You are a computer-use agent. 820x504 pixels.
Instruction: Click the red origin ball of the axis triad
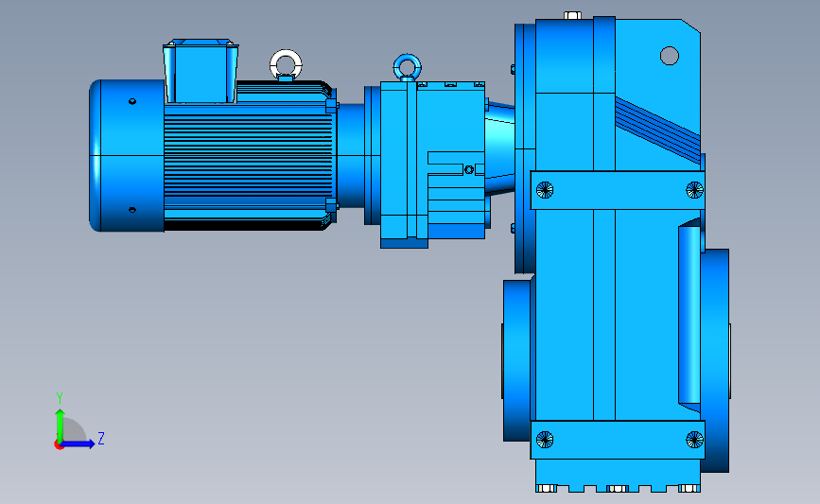click(x=59, y=444)
